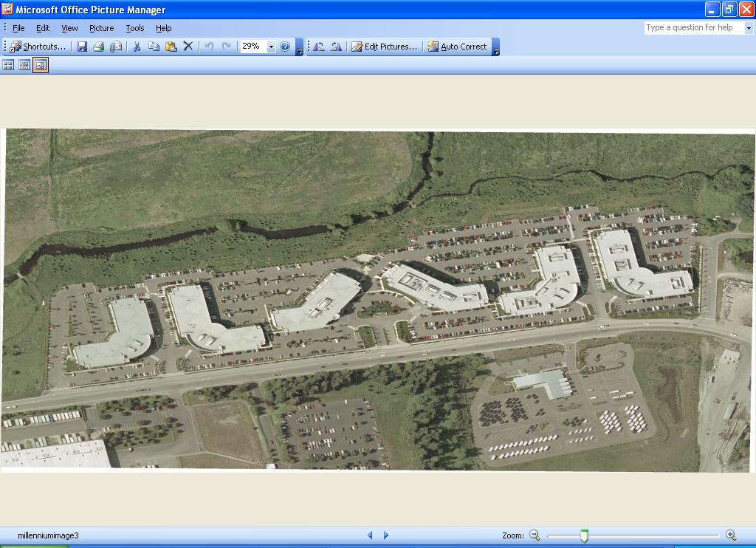Image resolution: width=756 pixels, height=548 pixels.
Task: Click the Paste clipboard icon
Action: pyautogui.click(x=171, y=47)
